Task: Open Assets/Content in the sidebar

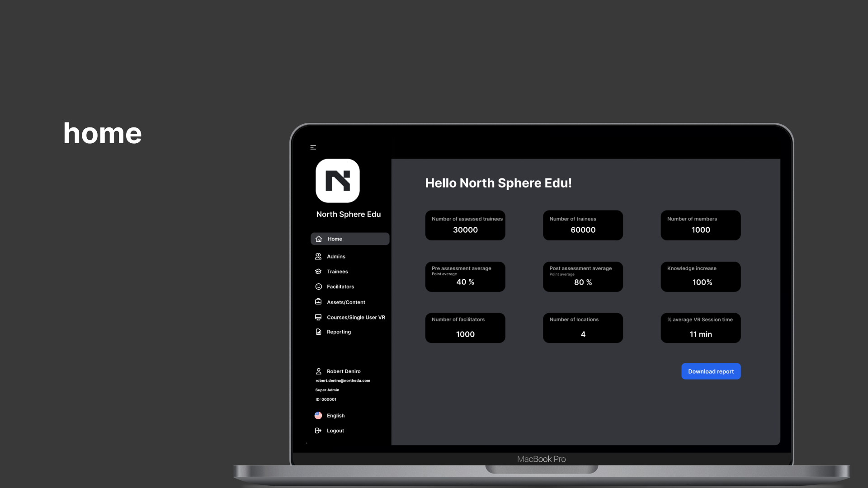Action: 346,302
